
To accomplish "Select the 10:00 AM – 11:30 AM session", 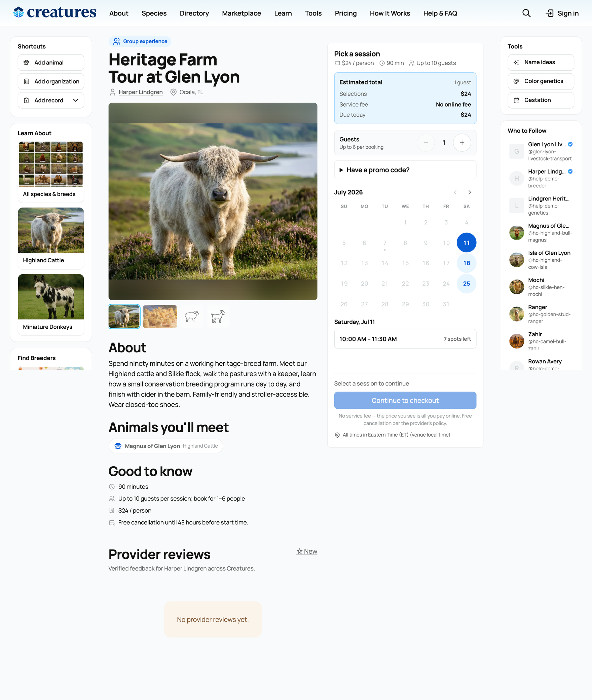I will [x=405, y=339].
